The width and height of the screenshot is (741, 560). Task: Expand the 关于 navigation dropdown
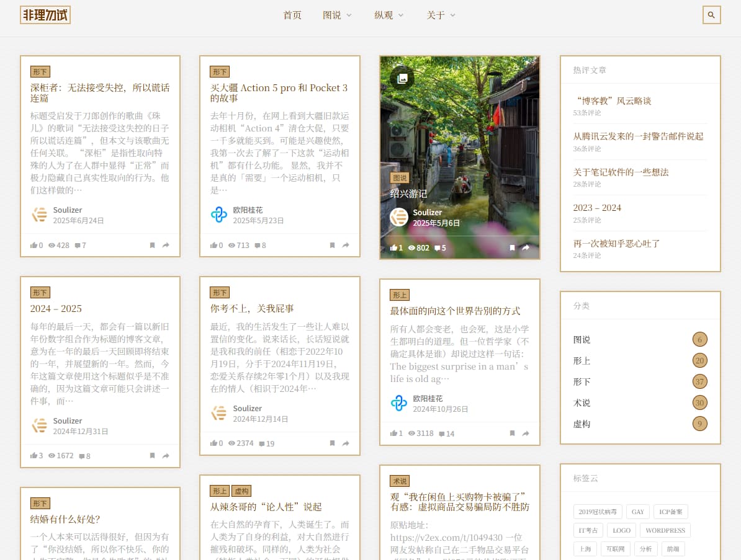click(x=441, y=15)
